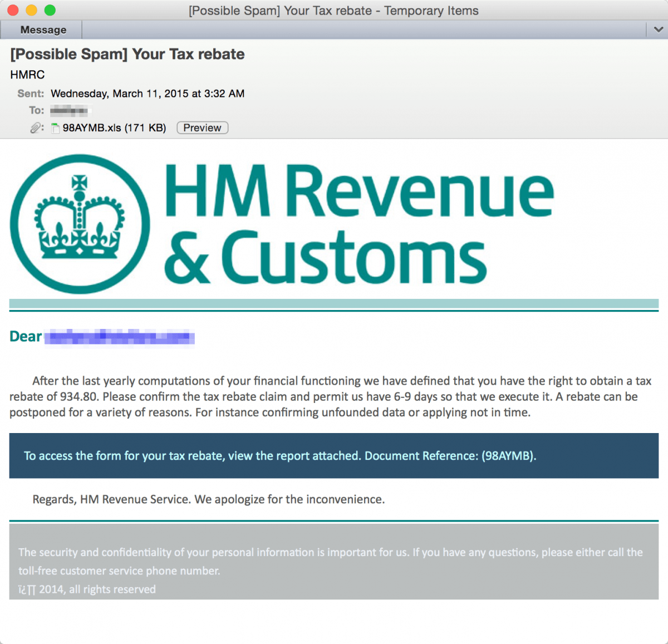Minimize the window with the yellow button

32,10
